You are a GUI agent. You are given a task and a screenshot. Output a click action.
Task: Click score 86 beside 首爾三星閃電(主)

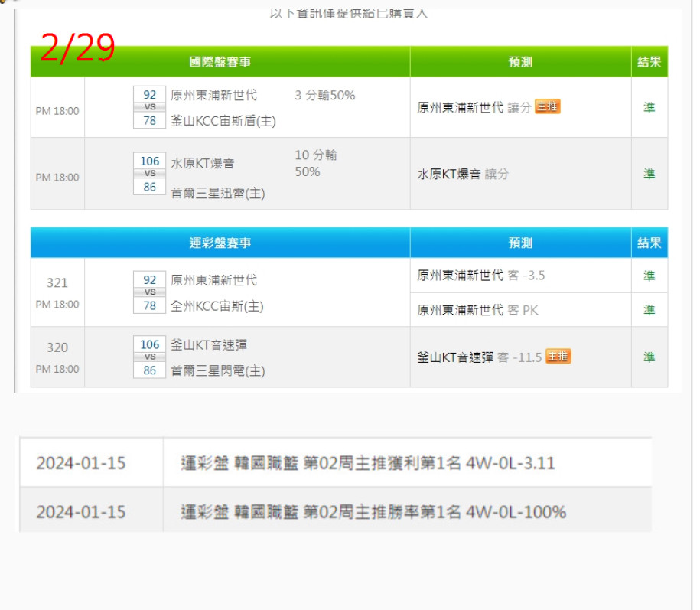150,370
